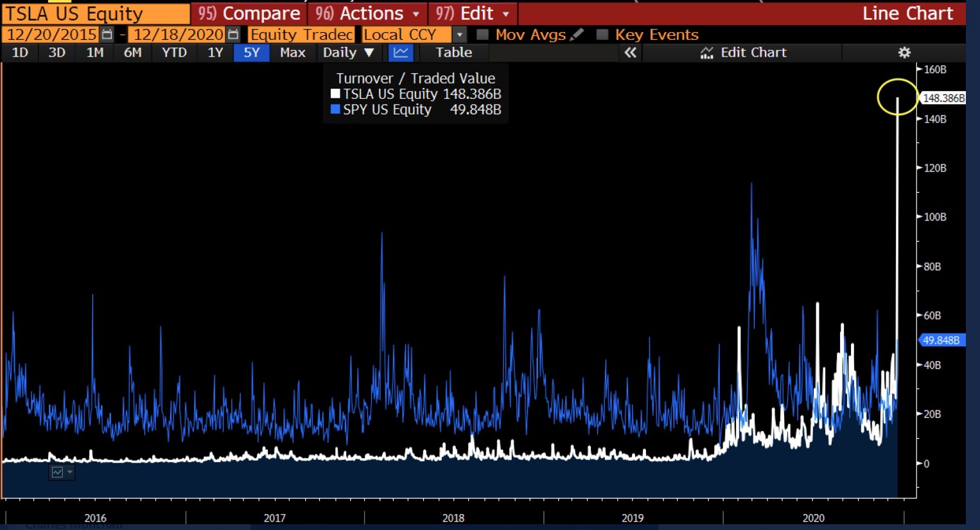Click the 96) Actions button
The height and width of the screenshot is (530, 980).
coord(367,13)
